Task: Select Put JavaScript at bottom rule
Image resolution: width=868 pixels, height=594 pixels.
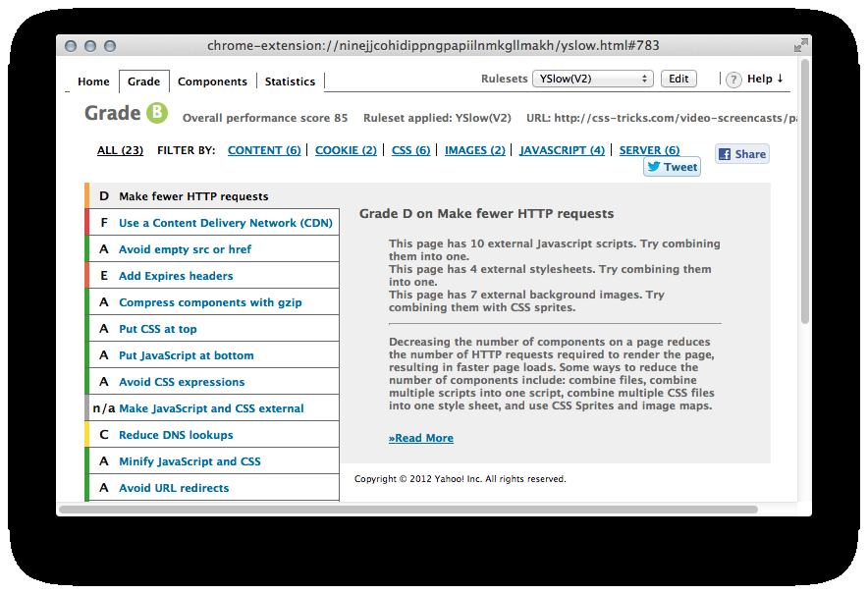Action: pyautogui.click(x=212, y=355)
